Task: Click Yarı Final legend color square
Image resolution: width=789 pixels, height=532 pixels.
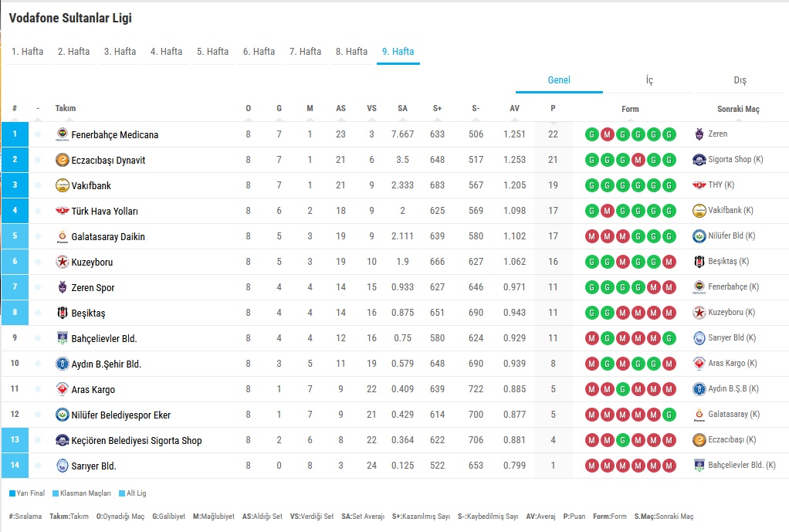Action: pos(12,493)
